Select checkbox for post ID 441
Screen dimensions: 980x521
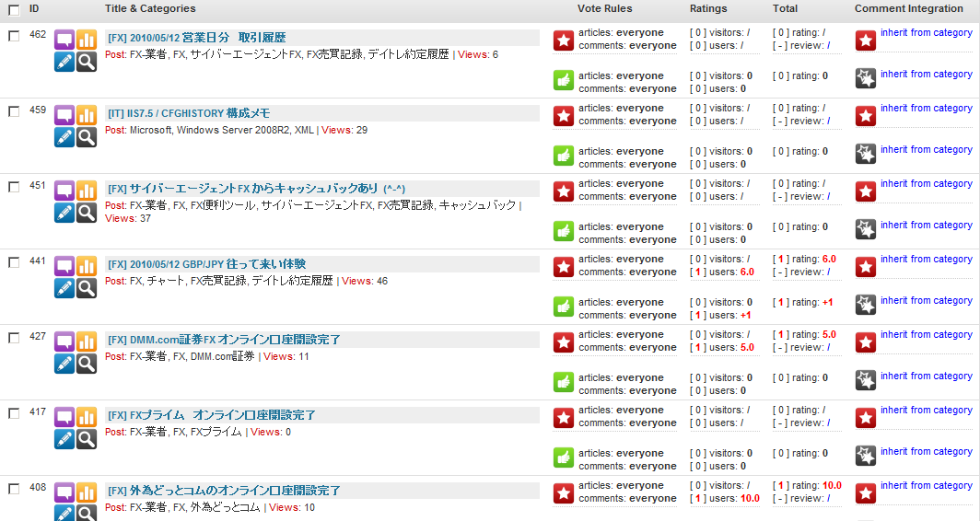14,262
